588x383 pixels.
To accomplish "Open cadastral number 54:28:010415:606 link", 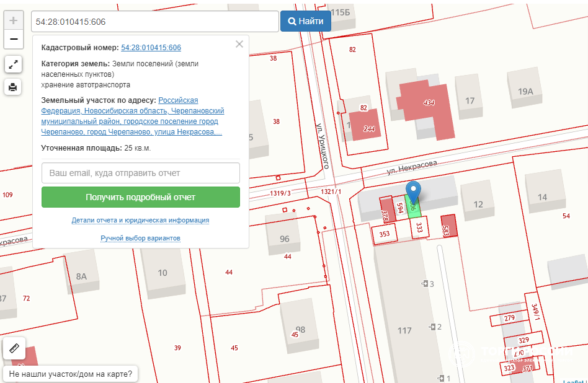I will 151,48.
